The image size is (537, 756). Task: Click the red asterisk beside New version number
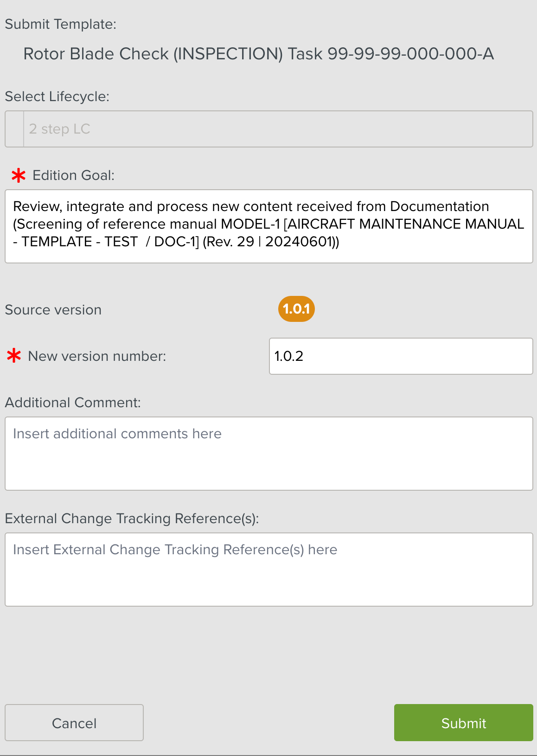tap(14, 356)
